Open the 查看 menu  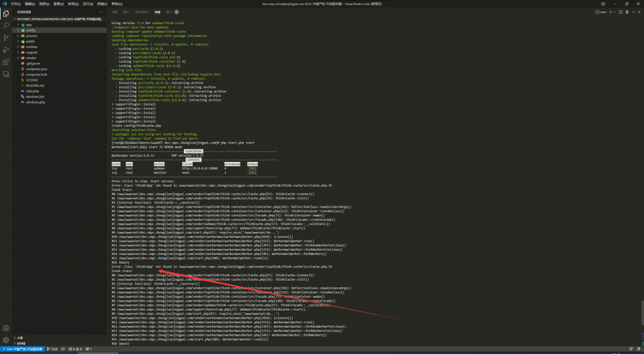[x=58, y=4]
